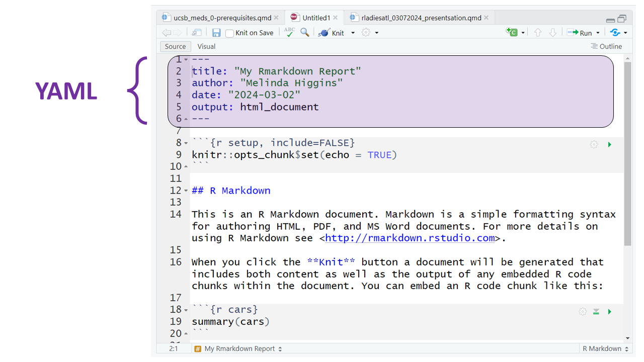Screen dimensions: 644x362
Task: Click the Knit button
Action: (332, 33)
